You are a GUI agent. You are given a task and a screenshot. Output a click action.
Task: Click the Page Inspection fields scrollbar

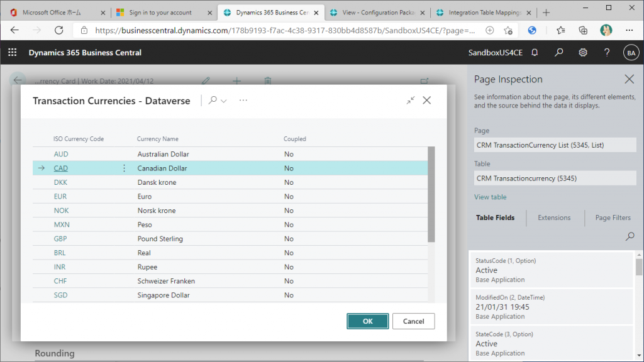point(639,266)
